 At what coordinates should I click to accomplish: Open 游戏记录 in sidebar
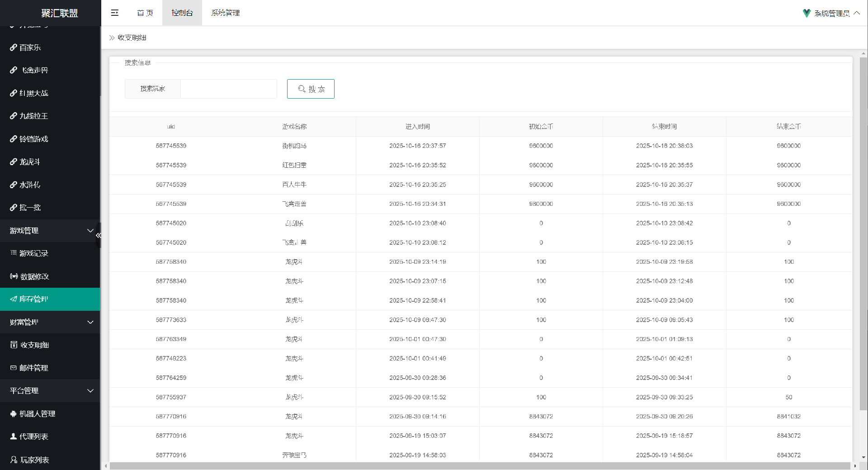coord(33,253)
